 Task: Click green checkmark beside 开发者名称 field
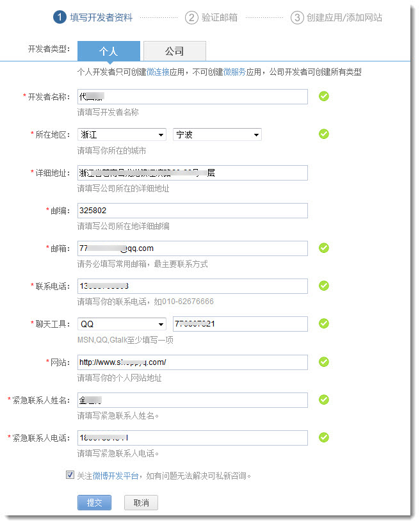324,96
